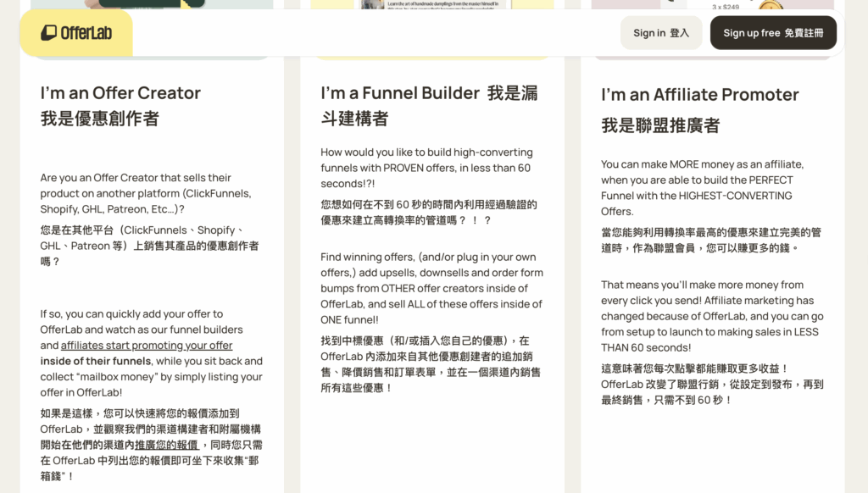Follow the 'affiliates start promoting your offer' link
Image resolution: width=868 pixels, height=493 pixels.
tap(147, 346)
